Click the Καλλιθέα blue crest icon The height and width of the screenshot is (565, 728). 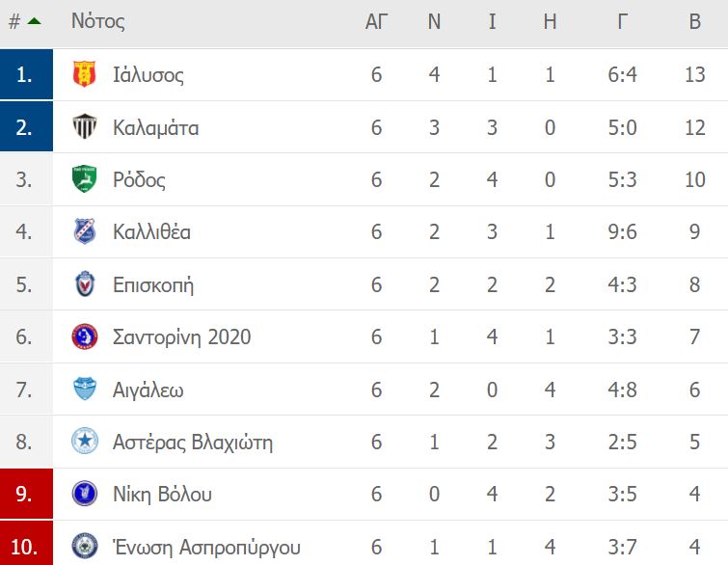(85, 231)
